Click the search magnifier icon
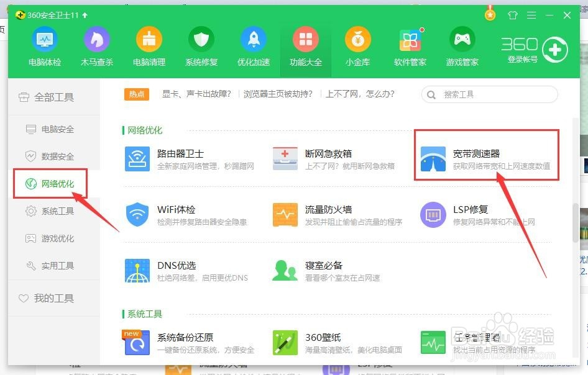Screen dimensions: 588x375 coord(431,95)
